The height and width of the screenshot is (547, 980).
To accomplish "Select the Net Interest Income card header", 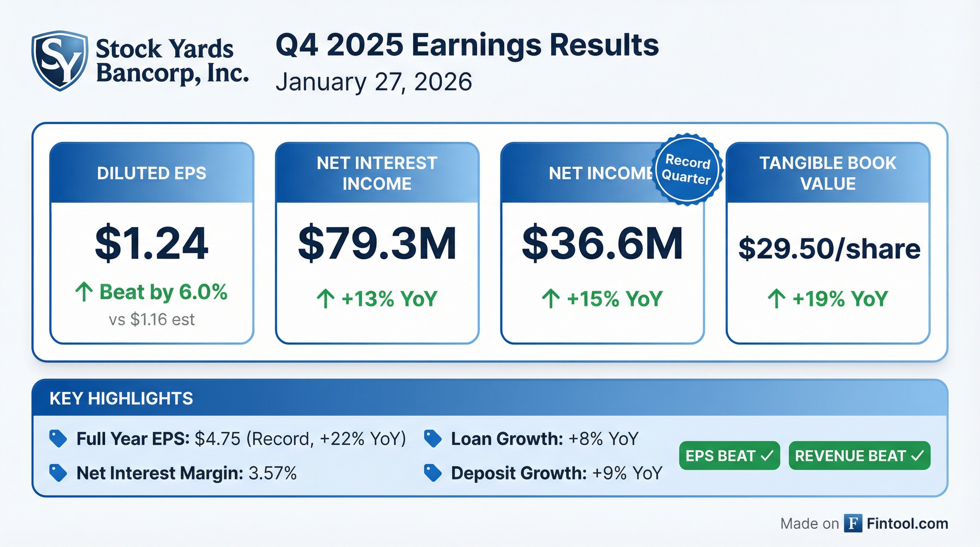I will (x=377, y=173).
